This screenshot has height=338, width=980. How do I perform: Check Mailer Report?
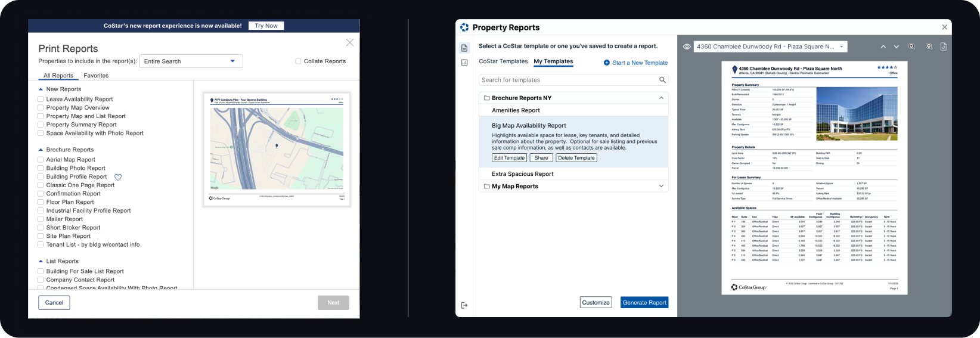41,219
